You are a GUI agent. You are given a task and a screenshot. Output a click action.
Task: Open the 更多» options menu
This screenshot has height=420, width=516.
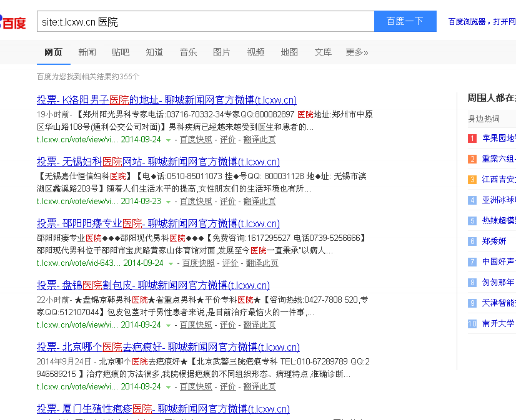(357, 52)
